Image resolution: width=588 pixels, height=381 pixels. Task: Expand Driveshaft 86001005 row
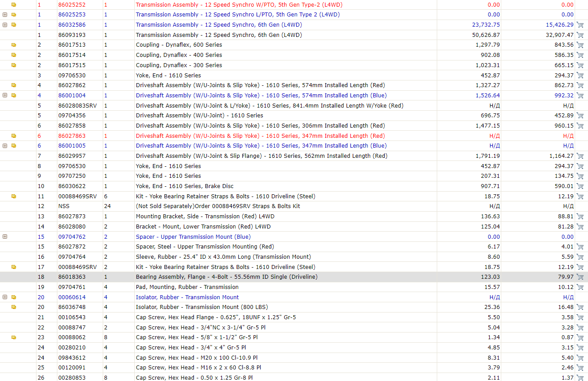pyautogui.click(x=5, y=146)
